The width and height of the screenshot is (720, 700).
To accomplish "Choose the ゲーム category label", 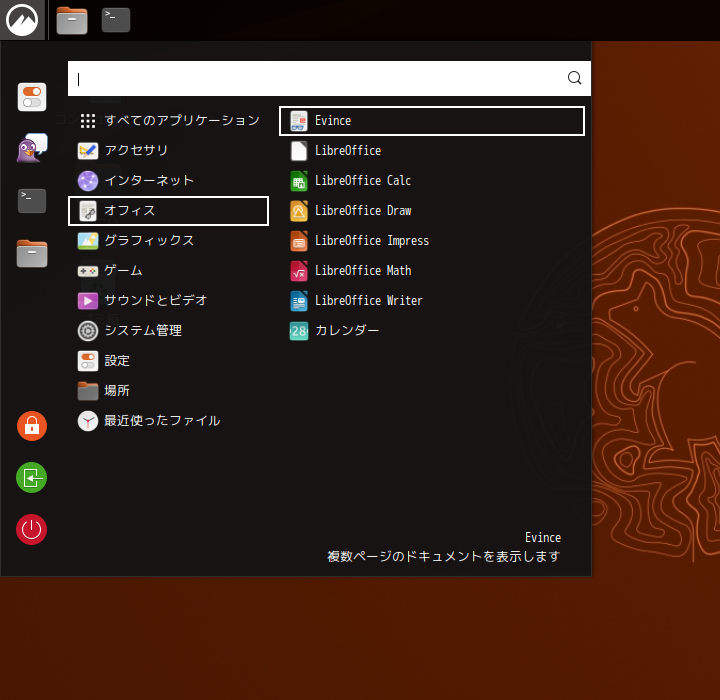I will (x=124, y=270).
